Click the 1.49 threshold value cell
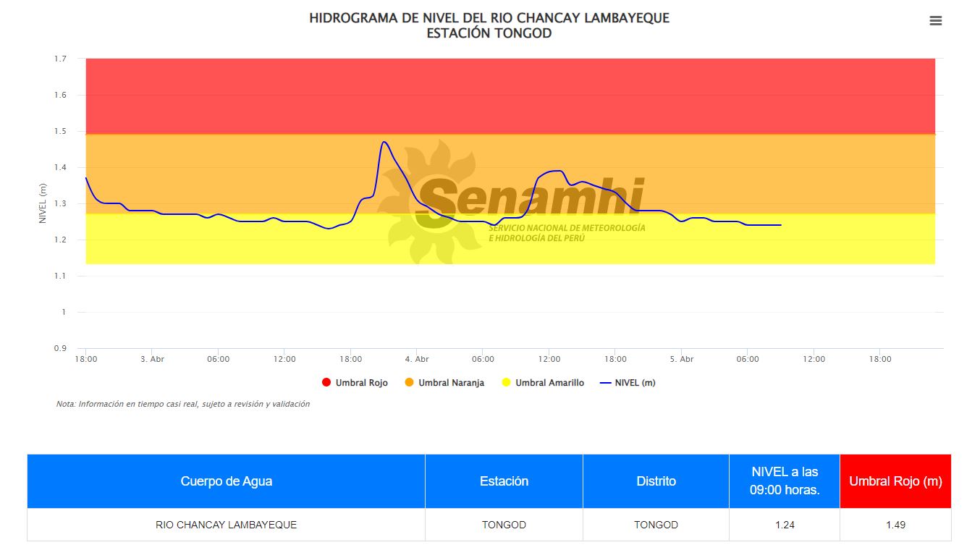 tap(895, 525)
